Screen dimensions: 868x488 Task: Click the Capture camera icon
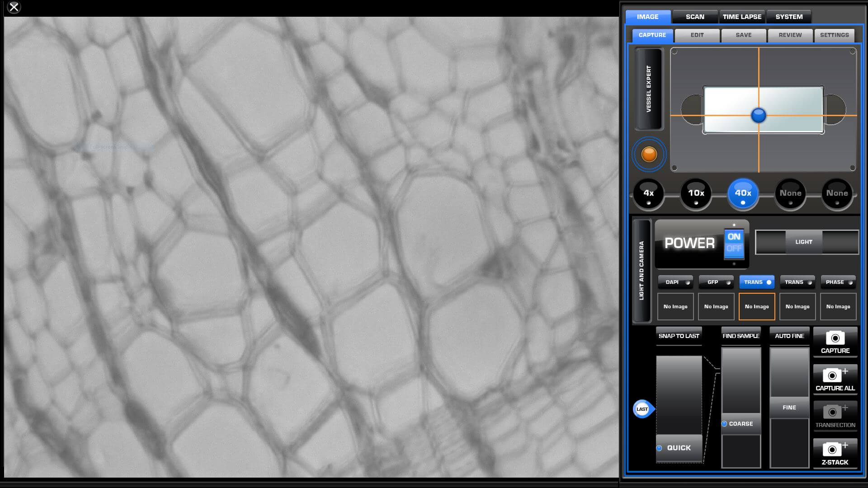tap(835, 341)
